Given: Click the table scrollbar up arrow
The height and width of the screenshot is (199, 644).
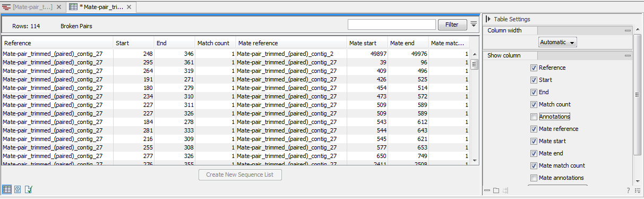Looking at the screenshot, I should click(x=474, y=54).
